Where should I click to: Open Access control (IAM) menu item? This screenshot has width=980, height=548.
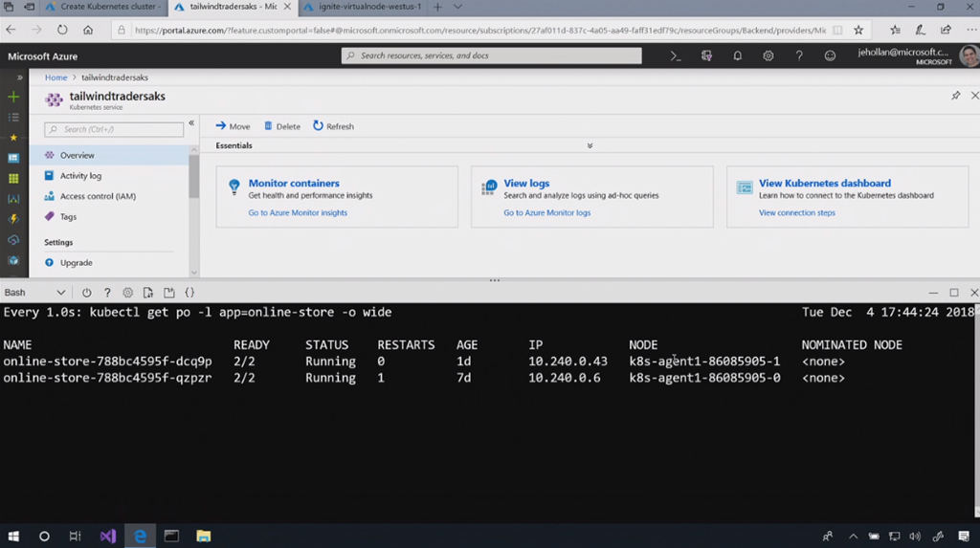pos(97,196)
